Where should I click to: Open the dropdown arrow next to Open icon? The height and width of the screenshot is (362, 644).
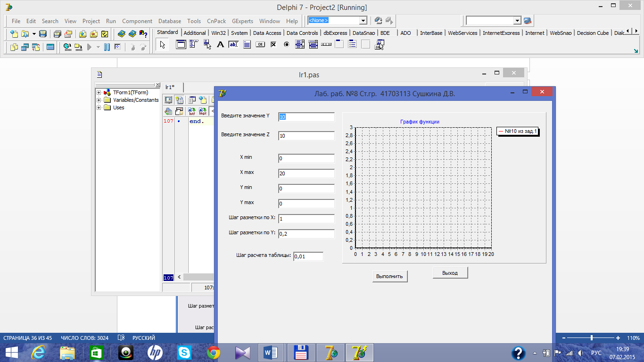[34, 34]
